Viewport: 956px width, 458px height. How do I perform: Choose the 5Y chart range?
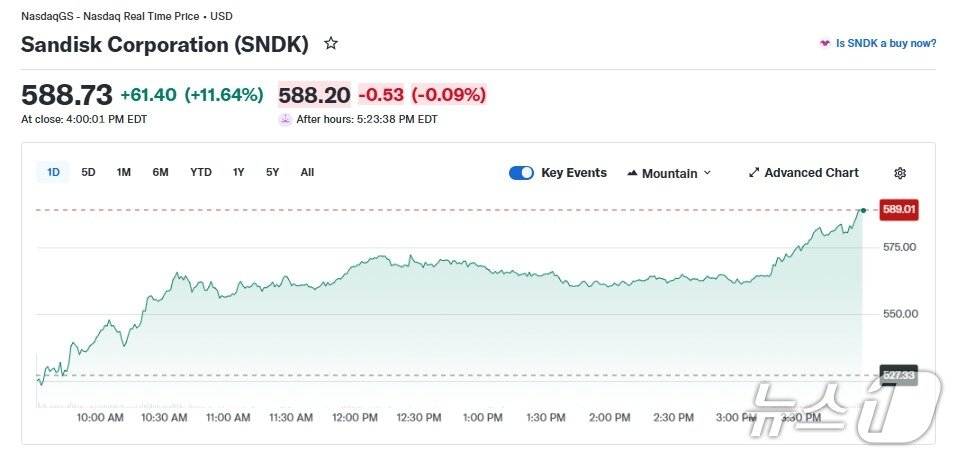pyautogui.click(x=272, y=172)
